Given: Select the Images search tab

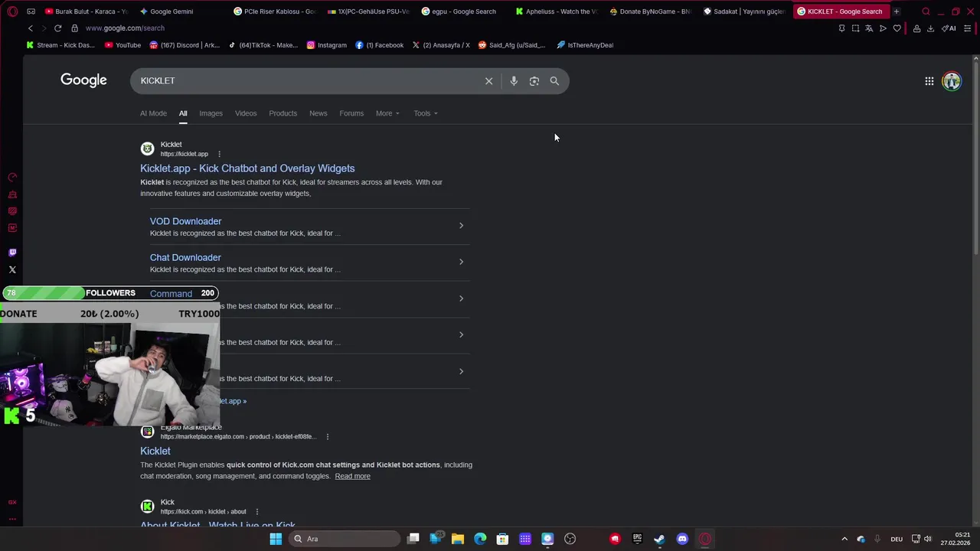Looking at the screenshot, I should [211, 113].
